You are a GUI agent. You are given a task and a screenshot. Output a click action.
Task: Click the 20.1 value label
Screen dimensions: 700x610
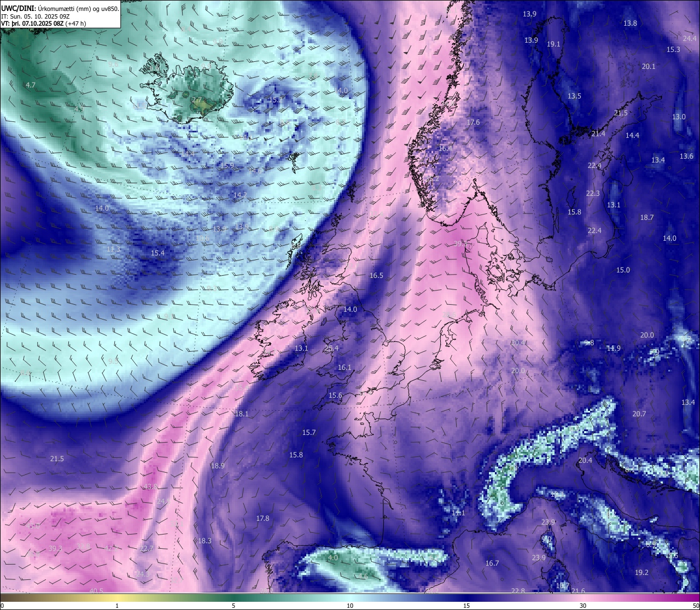649,67
